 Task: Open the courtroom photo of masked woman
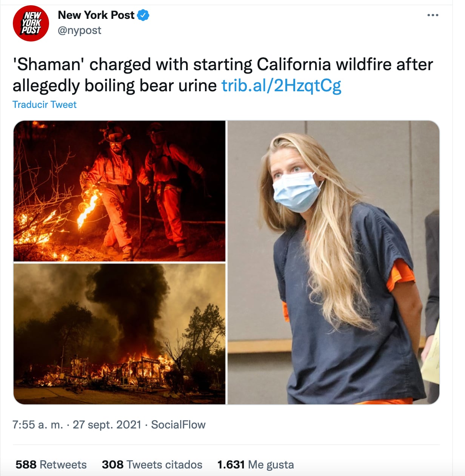tap(333, 263)
